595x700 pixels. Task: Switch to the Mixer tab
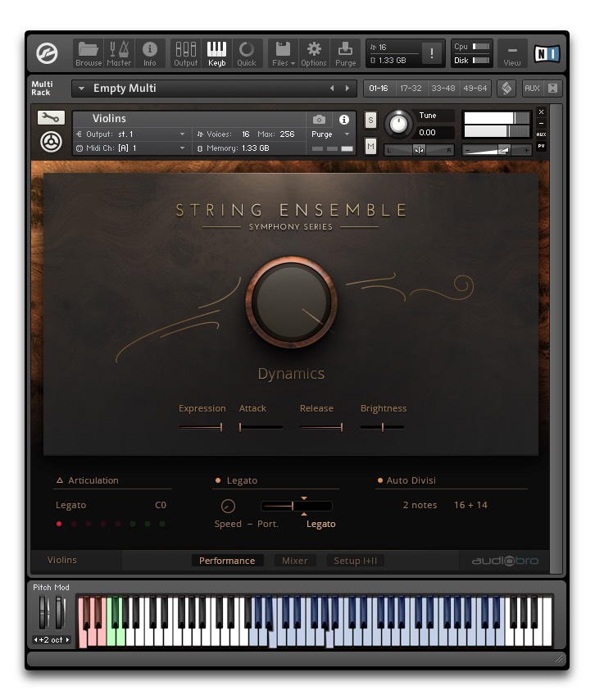tap(294, 561)
